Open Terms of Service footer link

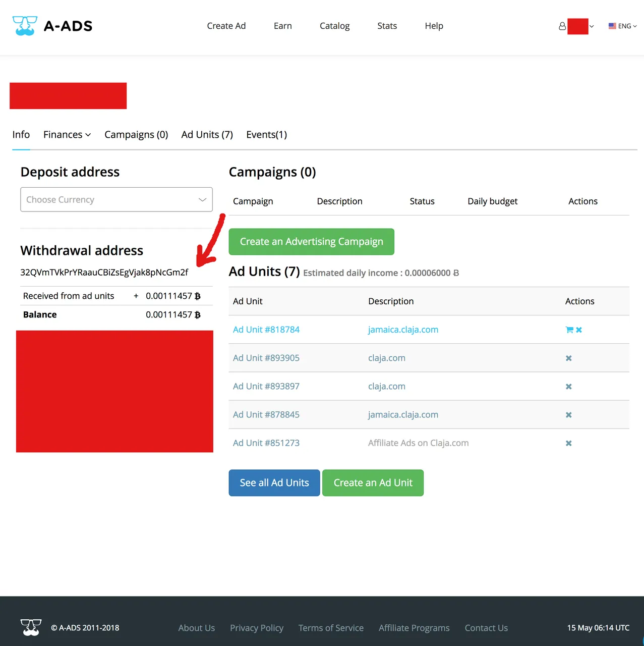pos(331,628)
